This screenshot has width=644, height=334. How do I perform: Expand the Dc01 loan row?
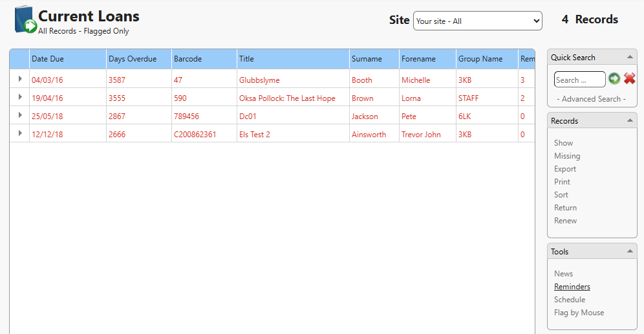[20, 115]
